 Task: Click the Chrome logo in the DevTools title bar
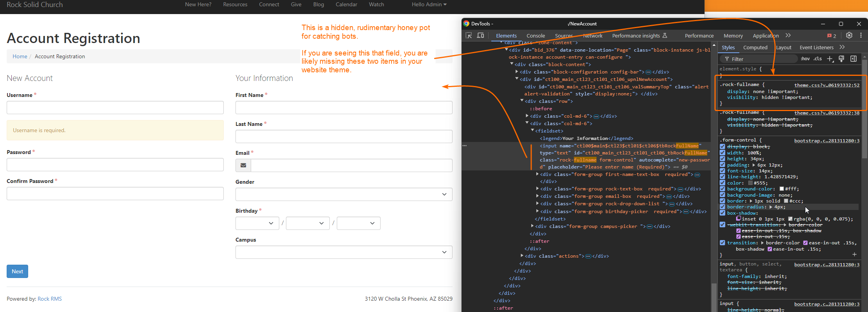click(x=466, y=23)
